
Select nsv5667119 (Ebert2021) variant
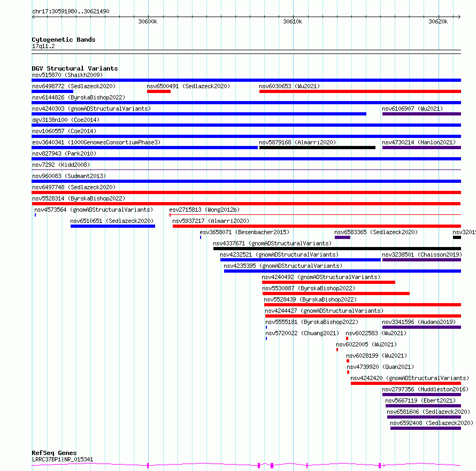[x=423, y=406]
